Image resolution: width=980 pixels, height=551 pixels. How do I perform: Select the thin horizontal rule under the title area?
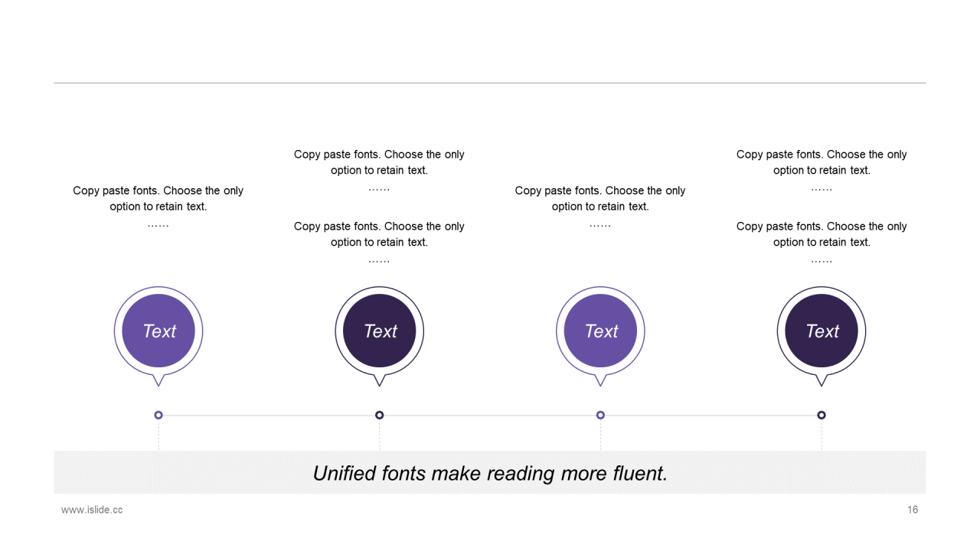click(x=490, y=83)
